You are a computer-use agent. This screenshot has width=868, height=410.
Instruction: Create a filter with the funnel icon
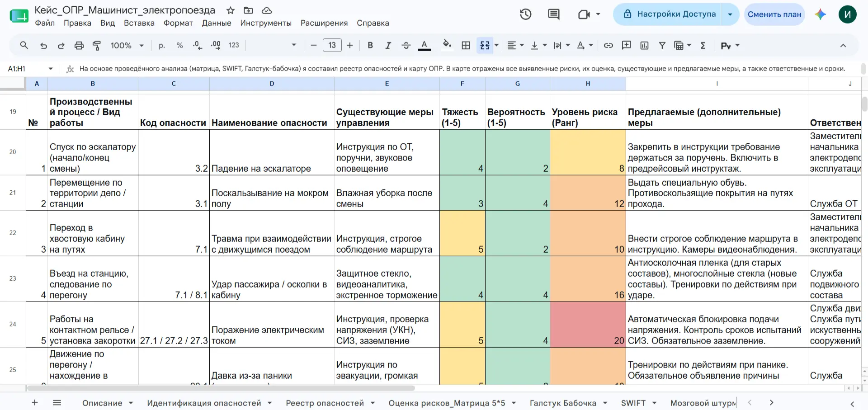pos(662,45)
